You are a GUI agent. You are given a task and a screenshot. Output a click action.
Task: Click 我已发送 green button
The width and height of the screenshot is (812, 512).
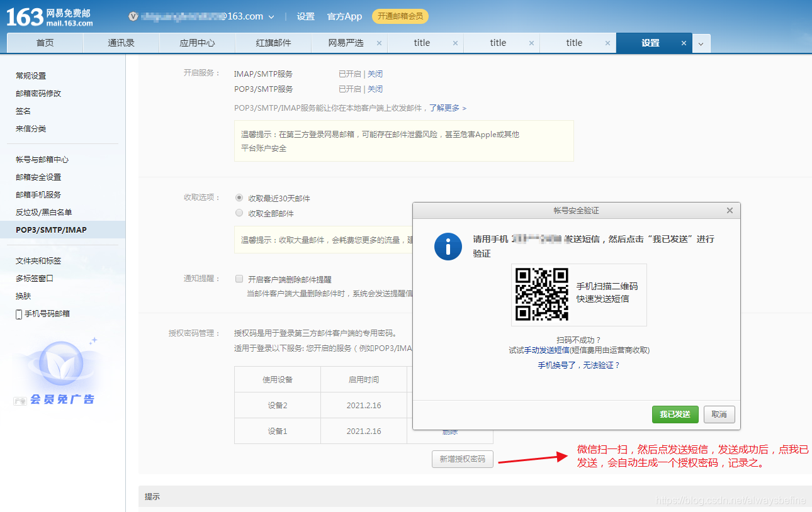click(x=675, y=415)
